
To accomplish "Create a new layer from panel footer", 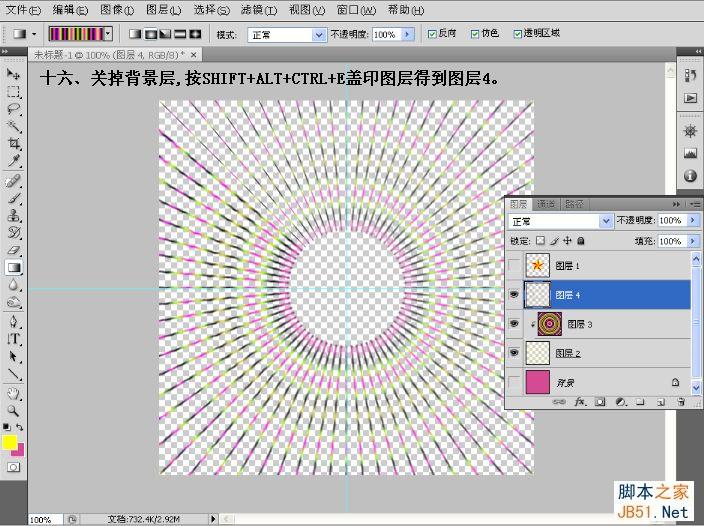I will (x=660, y=402).
